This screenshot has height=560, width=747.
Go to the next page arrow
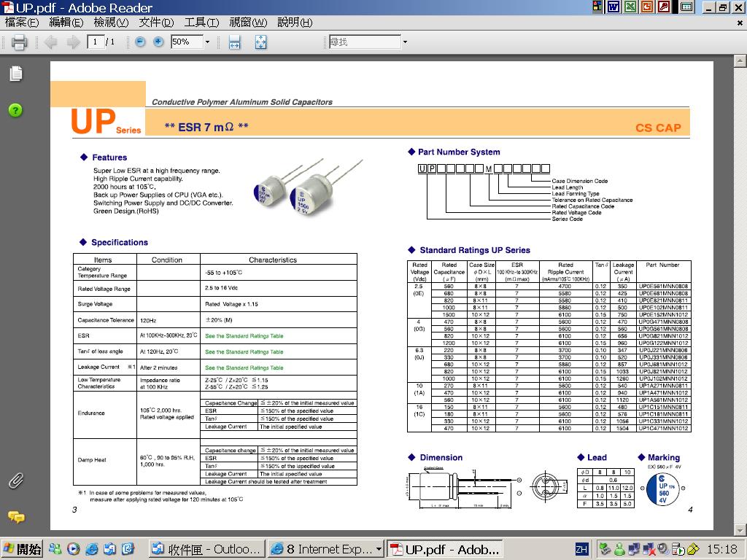click(73, 42)
